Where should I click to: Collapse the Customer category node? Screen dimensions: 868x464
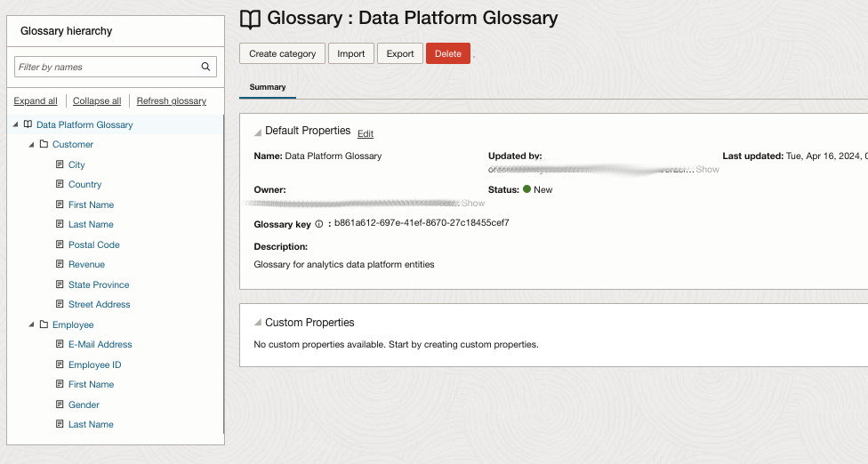[31, 144]
